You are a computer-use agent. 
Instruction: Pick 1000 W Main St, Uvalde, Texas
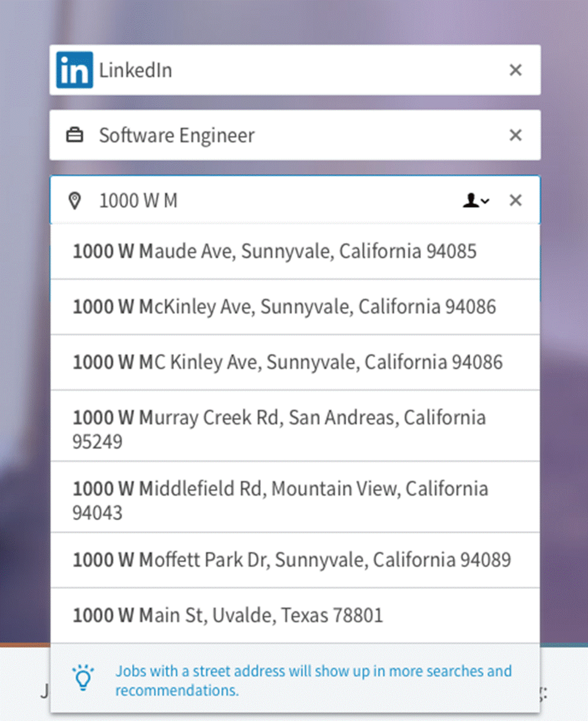(295, 615)
